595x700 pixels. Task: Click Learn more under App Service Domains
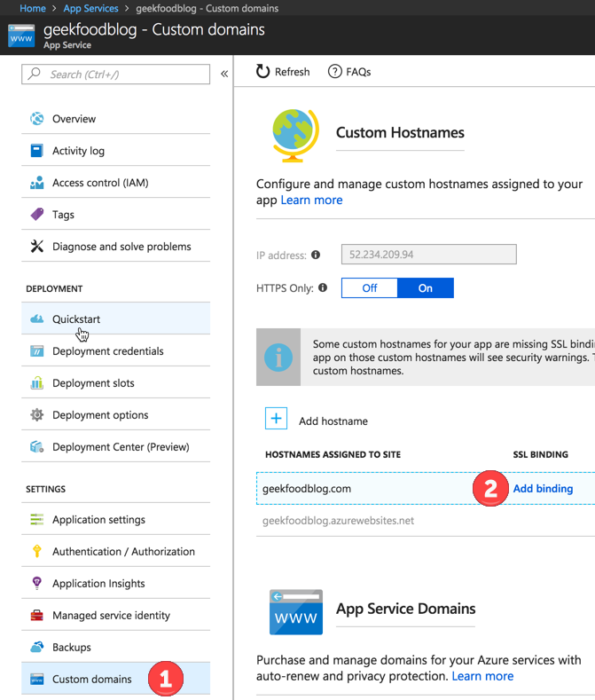pos(482,676)
